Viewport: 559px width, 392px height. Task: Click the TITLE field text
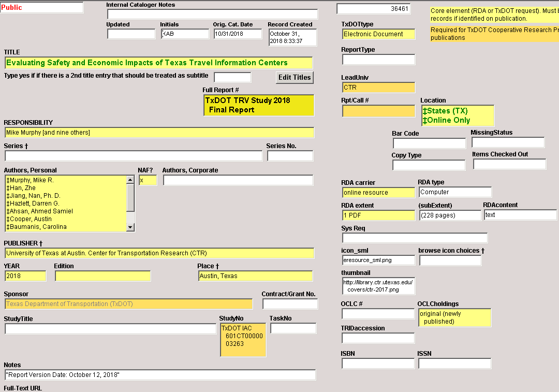[x=159, y=63]
